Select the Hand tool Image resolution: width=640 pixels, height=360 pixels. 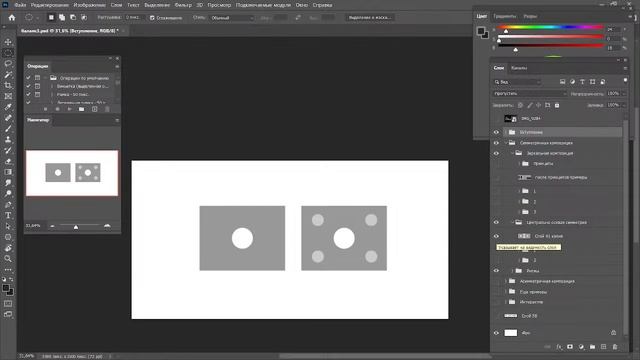[x=8, y=248]
